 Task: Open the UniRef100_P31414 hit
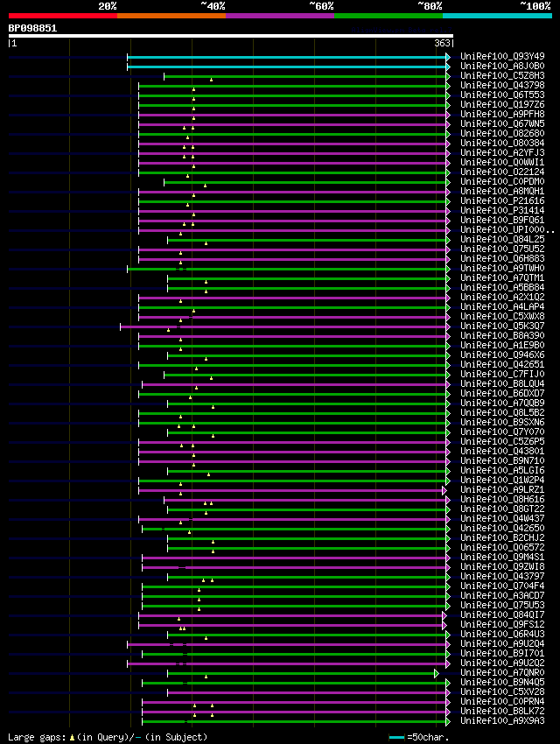[x=502, y=210]
